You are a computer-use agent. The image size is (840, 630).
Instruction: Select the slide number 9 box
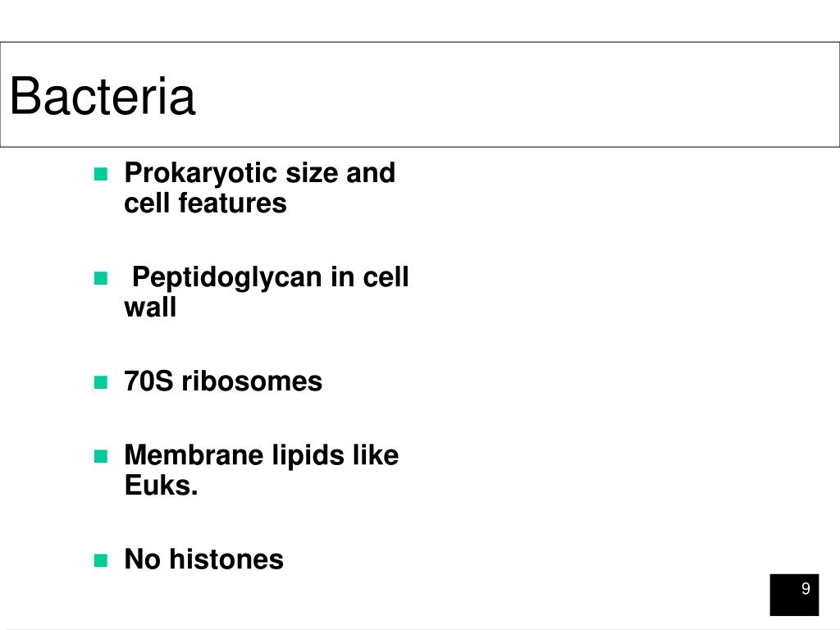[794, 595]
